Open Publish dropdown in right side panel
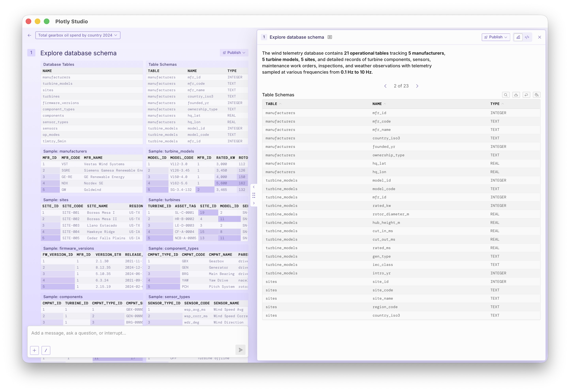The image size is (570, 392). pos(496,37)
